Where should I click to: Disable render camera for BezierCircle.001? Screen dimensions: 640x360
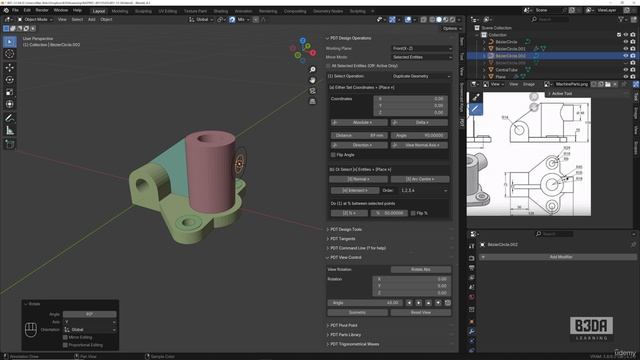click(633, 49)
